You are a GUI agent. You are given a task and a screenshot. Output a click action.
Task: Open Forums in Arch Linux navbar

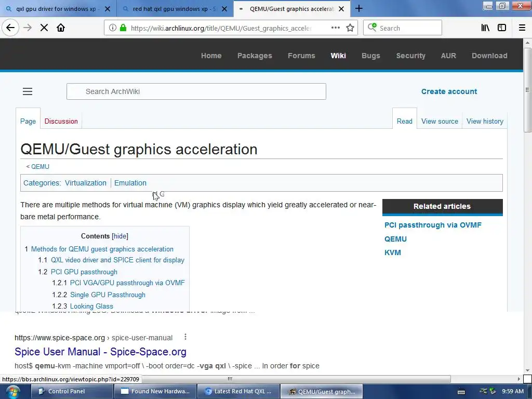pyautogui.click(x=301, y=56)
